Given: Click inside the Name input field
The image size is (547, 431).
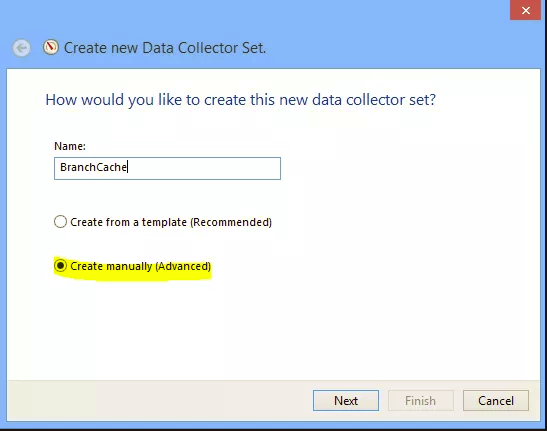Looking at the screenshot, I should [167, 168].
